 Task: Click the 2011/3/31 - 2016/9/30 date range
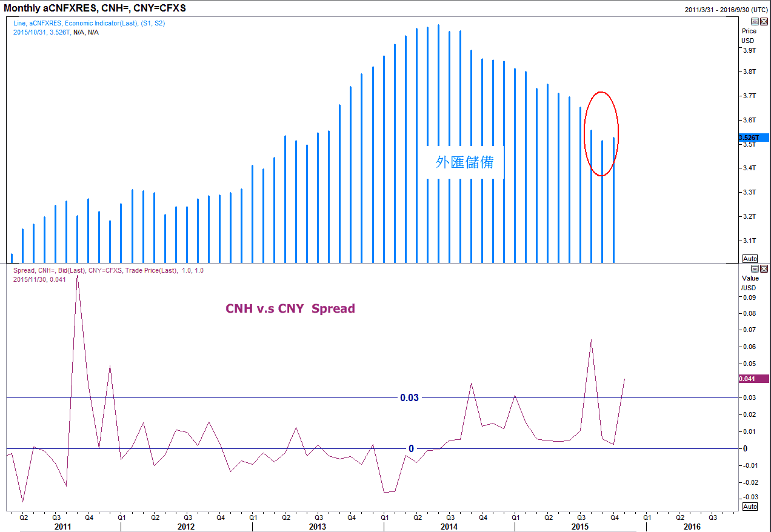pyautogui.click(x=726, y=10)
